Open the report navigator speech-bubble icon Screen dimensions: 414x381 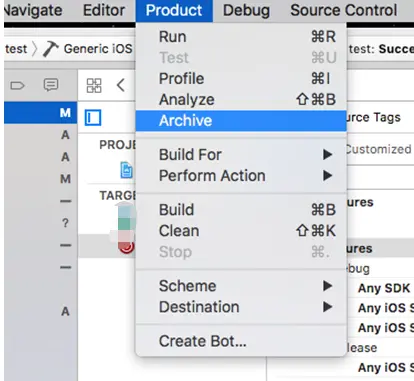tap(51, 85)
